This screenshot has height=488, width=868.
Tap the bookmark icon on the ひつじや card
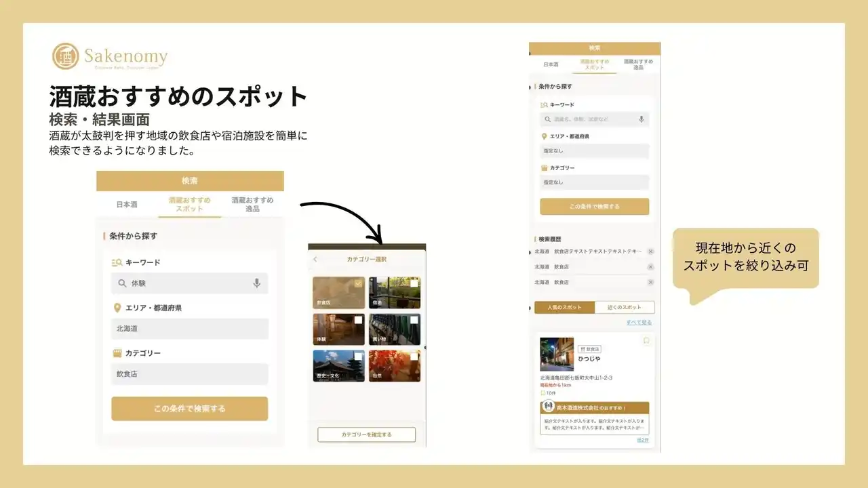(646, 341)
